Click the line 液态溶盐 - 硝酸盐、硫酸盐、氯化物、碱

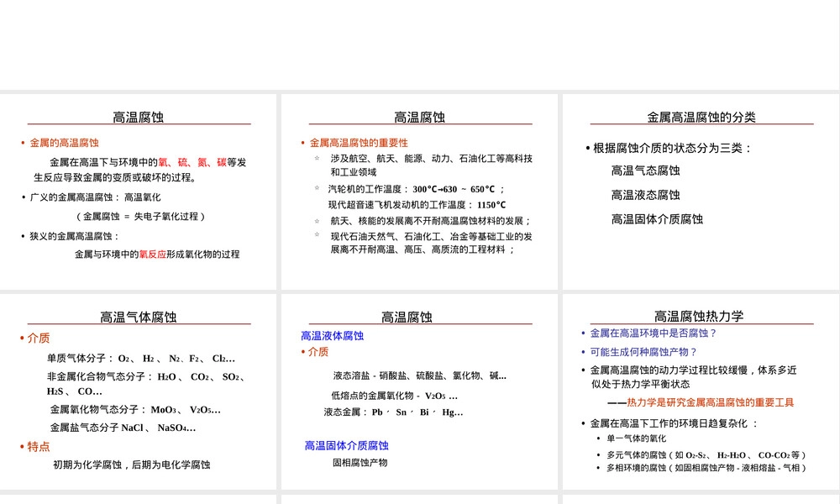point(419,376)
